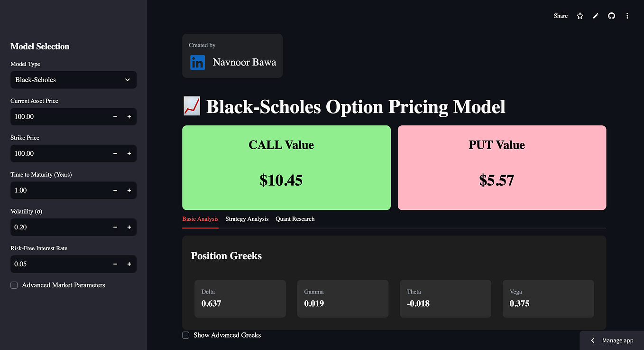Expand the Manage app chevron
644x350 pixels.
(593, 341)
